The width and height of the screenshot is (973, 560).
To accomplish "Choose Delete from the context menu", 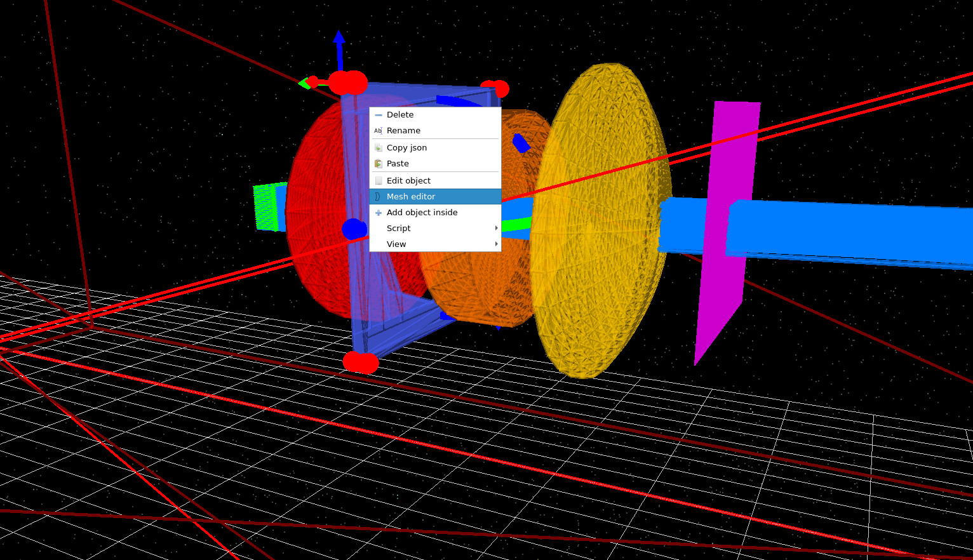I will click(x=400, y=115).
